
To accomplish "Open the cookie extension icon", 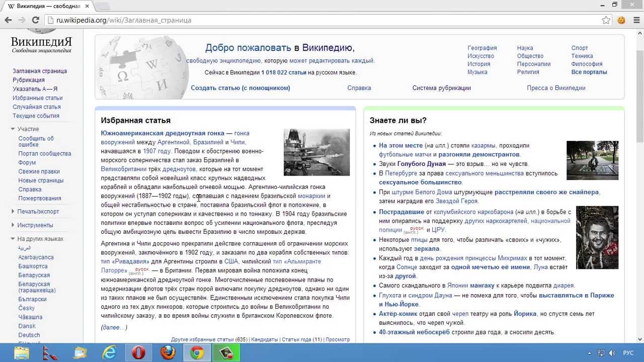I will 621,20.
